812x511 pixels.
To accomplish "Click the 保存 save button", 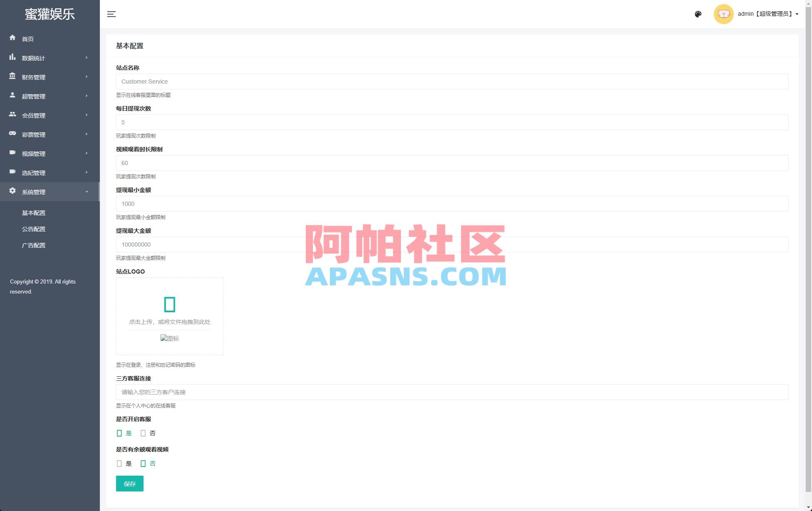I will coord(129,483).
